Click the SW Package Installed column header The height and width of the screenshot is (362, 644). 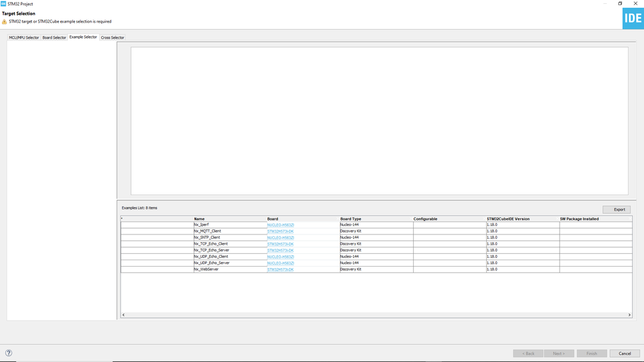pyautogui.click(x=596, y=219)
